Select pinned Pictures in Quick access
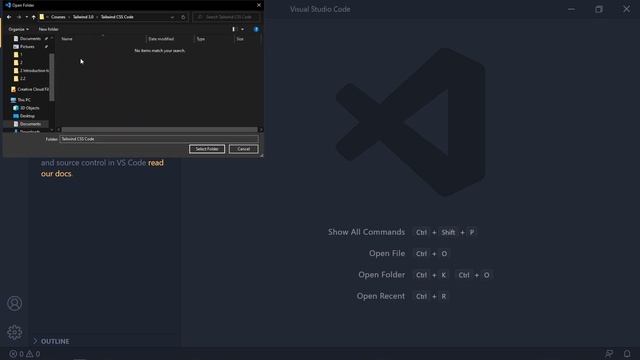Image resolution: width=640 pixels, height=360 pixels. pyautogui.click(x=27, y=47)
